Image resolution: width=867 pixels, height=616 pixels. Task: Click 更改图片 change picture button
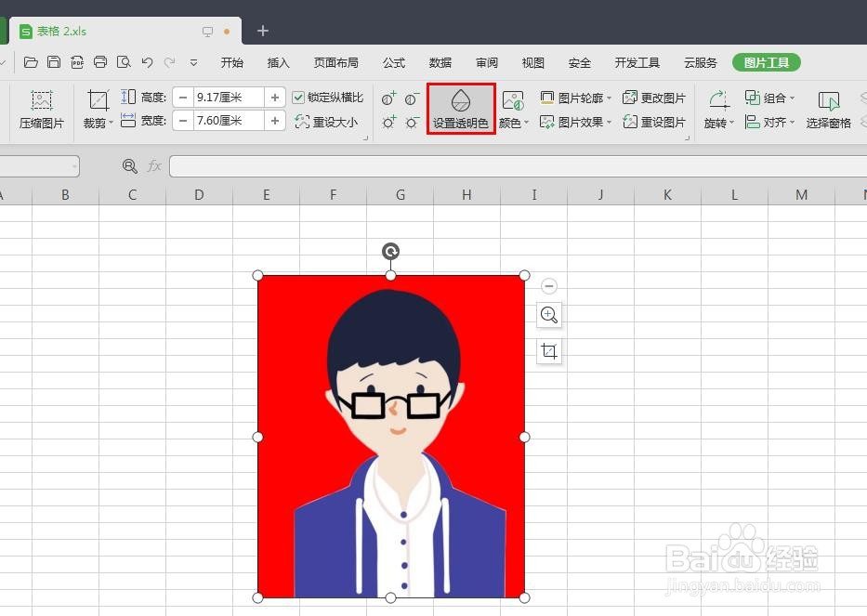tap(654, 98)
